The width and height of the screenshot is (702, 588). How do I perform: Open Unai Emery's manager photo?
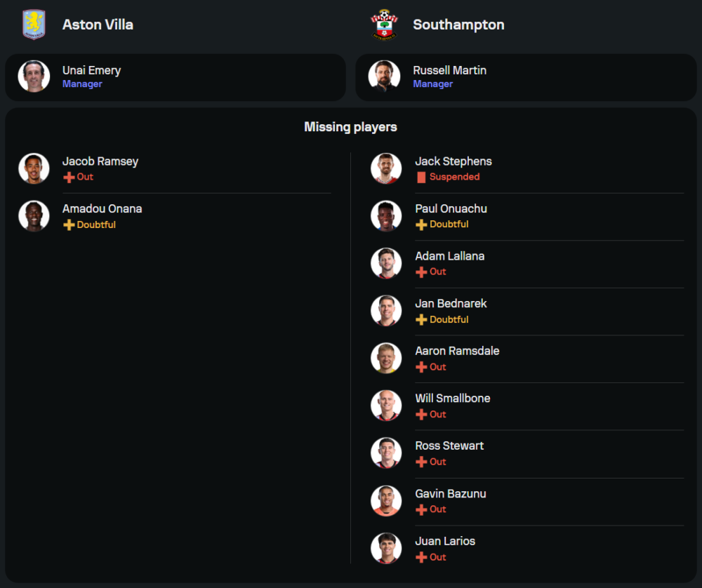34,76
